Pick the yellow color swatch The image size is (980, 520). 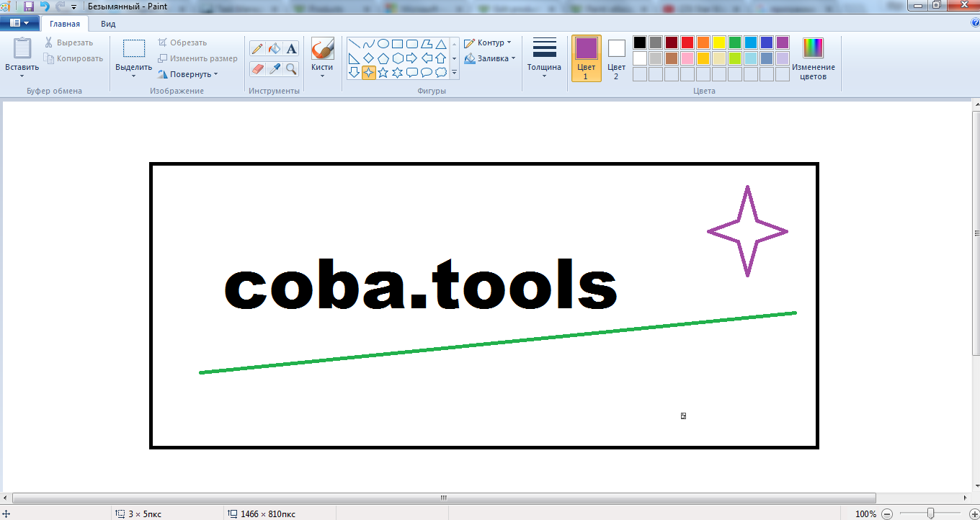[x=719, y=42]
